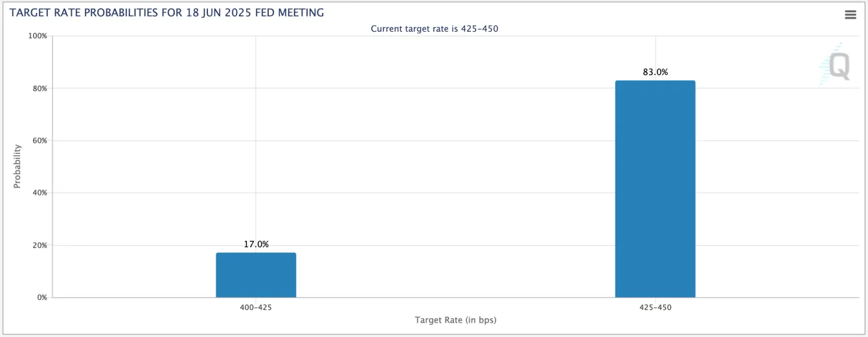Click the vertical gridline above the 17.0% label
Screen dimensions: 868x337
[256, 129]
